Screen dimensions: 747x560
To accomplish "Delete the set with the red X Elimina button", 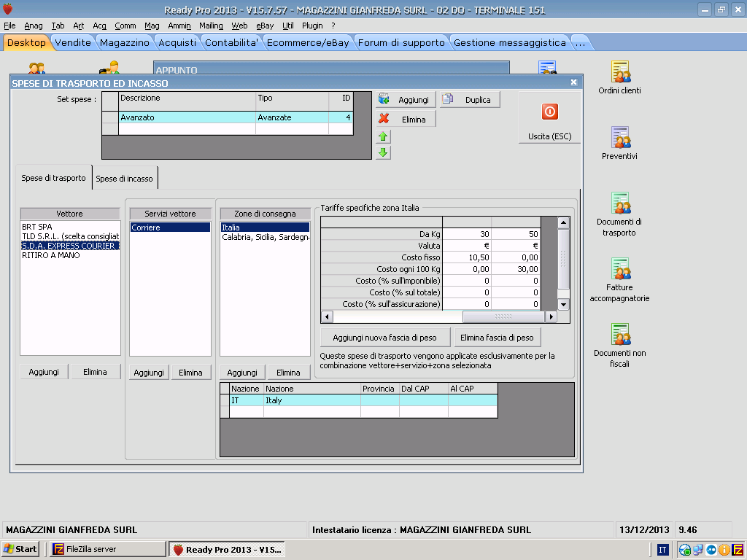I will (406, 119).
